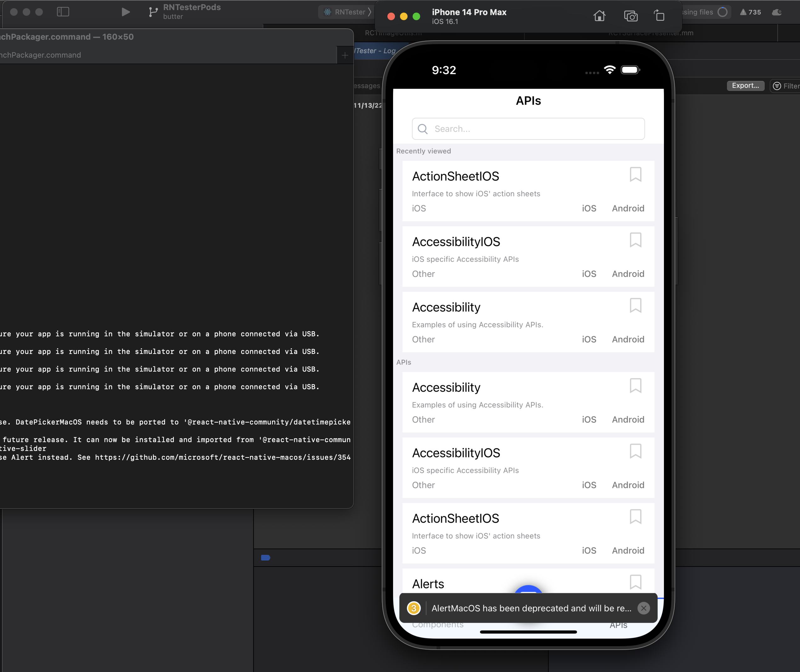Screen dimensions: 800x672
Task: Bookmark the first ActionSheetIOS item
Action: 635,175
